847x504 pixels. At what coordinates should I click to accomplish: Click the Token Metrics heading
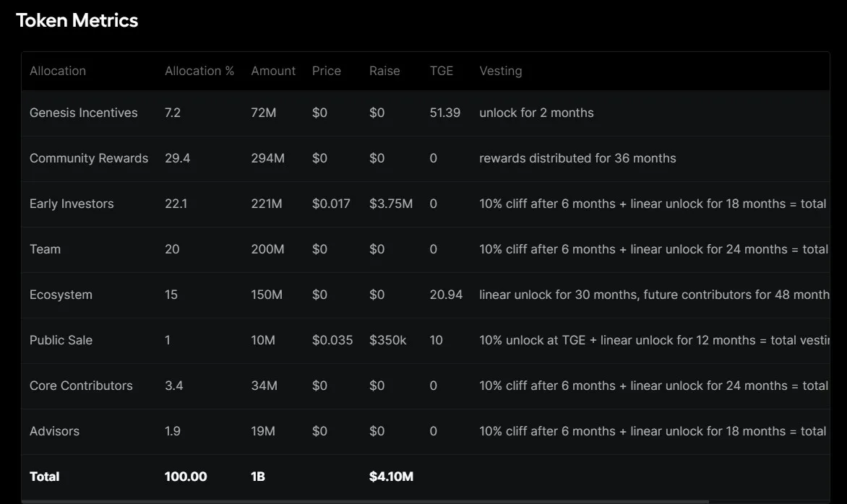(77, 20)
